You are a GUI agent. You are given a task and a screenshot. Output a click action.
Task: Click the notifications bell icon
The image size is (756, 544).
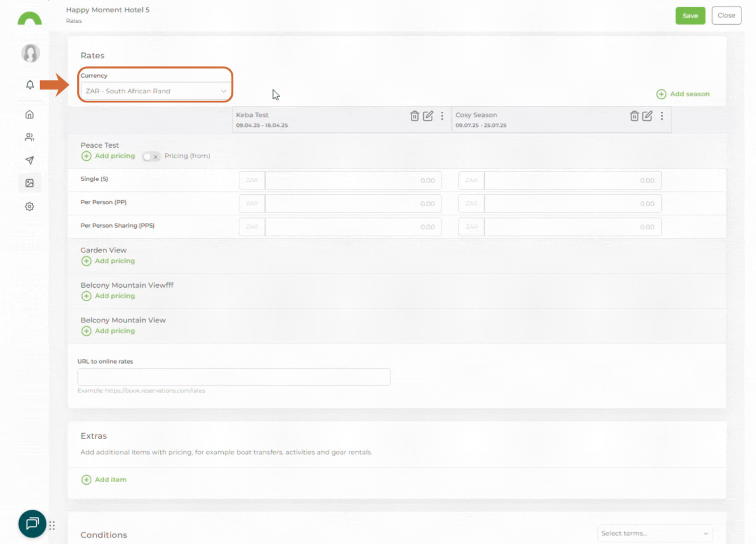click(x=30, y=85)
